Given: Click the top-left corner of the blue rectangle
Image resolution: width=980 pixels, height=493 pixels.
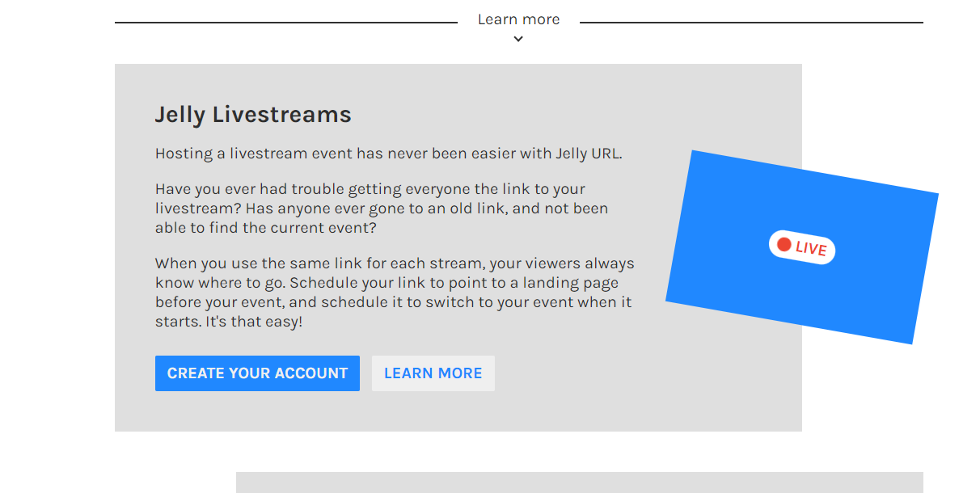Looking at the screenshot, I should (695, 154).
